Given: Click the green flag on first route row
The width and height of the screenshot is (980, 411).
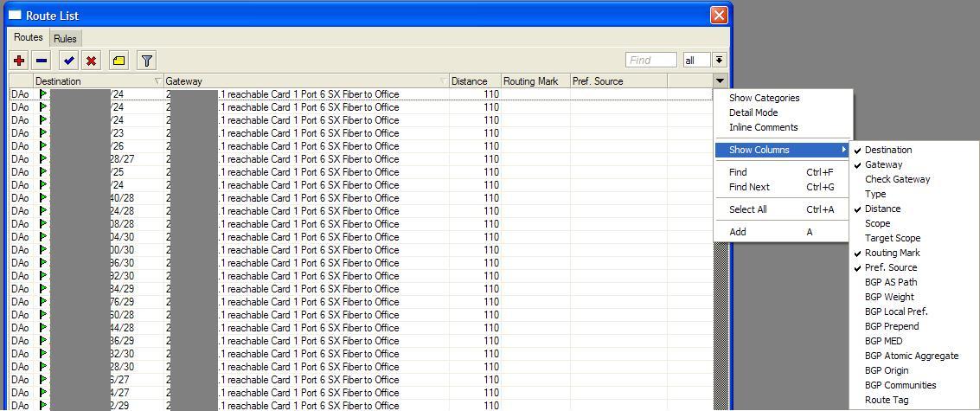Looking at the screenshot, I should [x=43, y=94].
